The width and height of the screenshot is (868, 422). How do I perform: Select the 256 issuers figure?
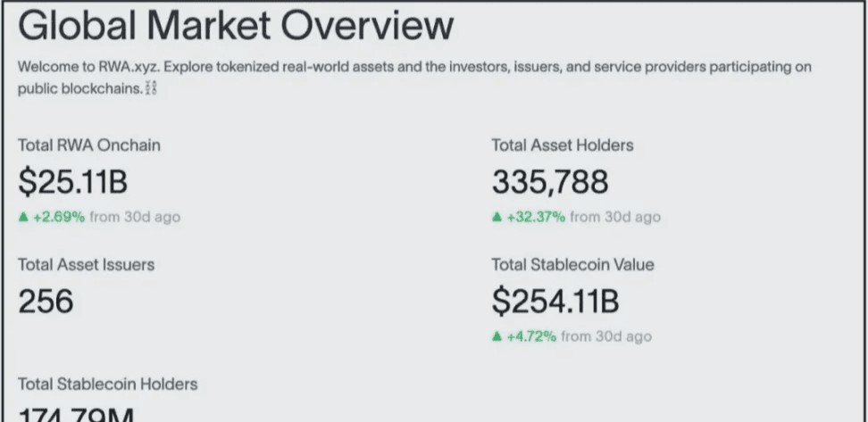pos(46,302)
